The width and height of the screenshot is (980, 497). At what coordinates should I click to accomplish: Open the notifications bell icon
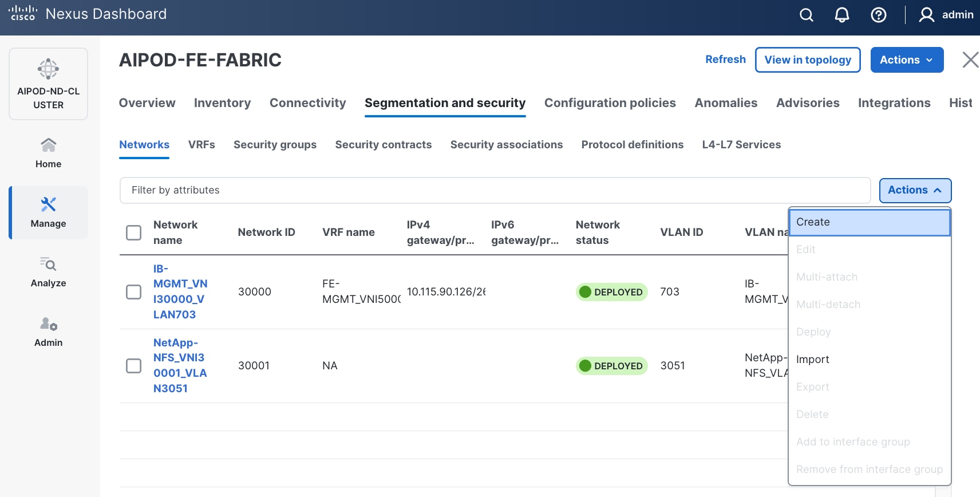(841, 15)
